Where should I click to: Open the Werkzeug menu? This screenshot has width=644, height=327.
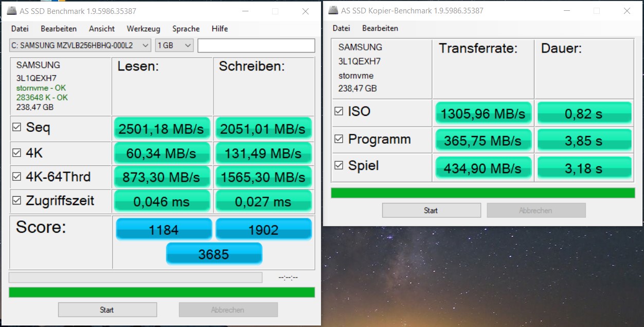click(144, 29)
